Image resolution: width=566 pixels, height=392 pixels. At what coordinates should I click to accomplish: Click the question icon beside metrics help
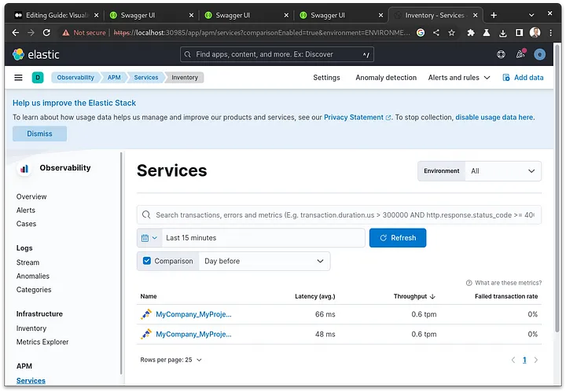tap(469, 283)
